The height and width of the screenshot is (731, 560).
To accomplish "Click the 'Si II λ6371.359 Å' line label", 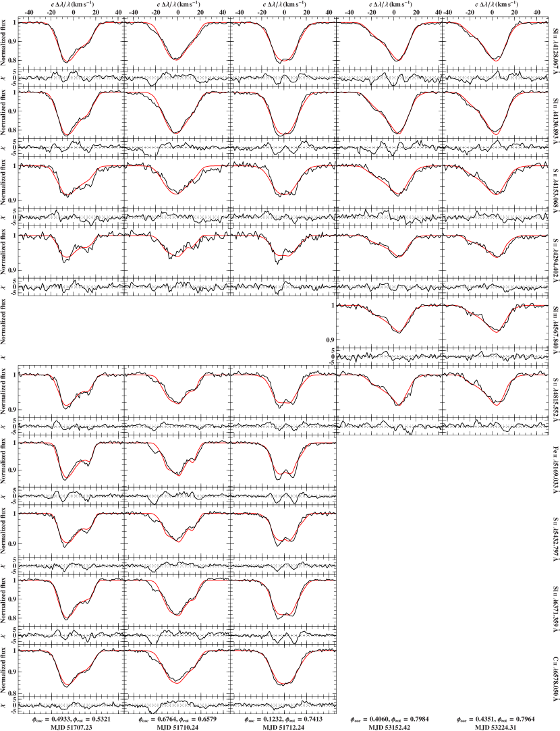I will (555, 608).
